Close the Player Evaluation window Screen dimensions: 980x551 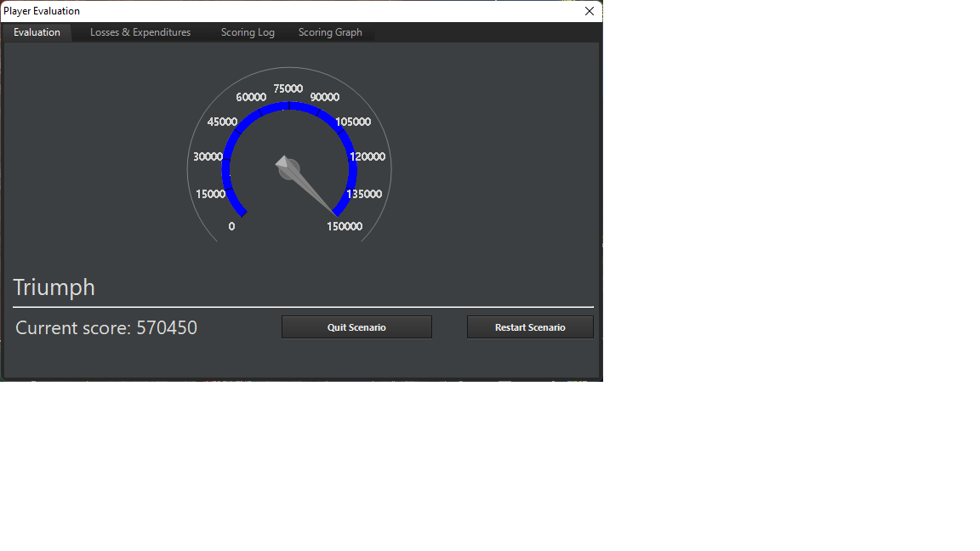pyautogui.click(x=589, y=11)
